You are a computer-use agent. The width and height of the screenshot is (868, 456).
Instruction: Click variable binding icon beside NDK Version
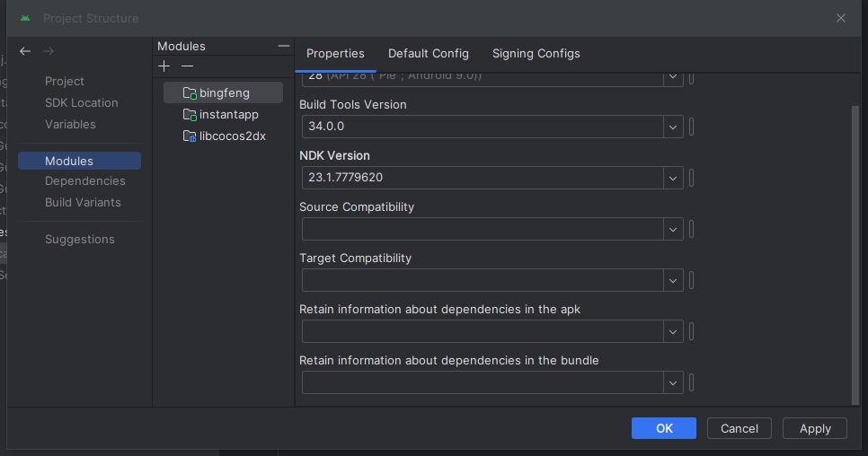[691, 178]
